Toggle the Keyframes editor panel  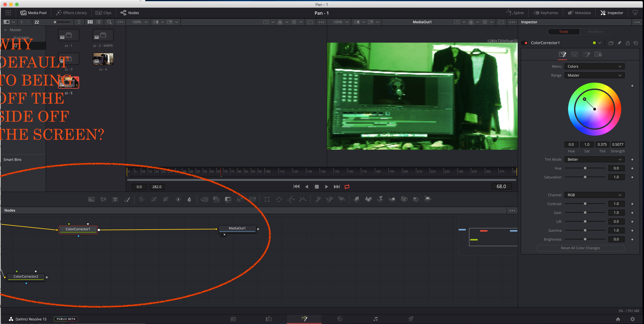point(546,13)
